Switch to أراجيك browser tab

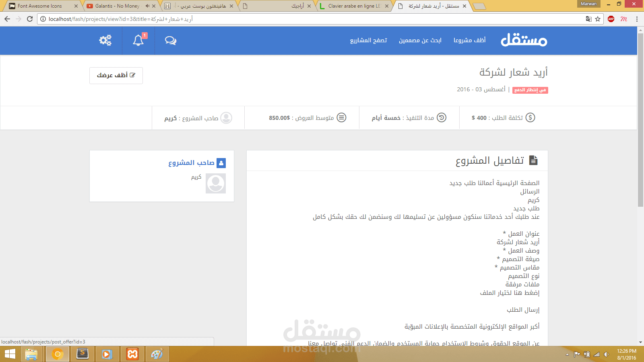click(278, 6)
